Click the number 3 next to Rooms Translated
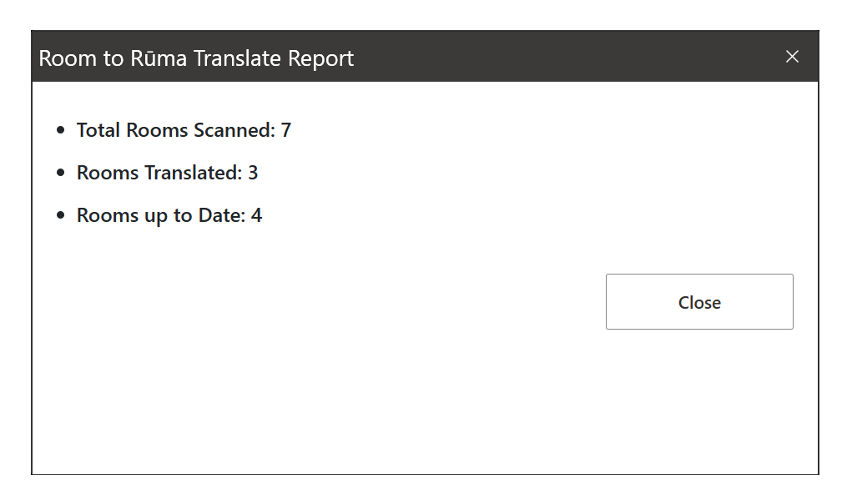The height and width of the screenshot is (504, 847). [x=254, y=173]
